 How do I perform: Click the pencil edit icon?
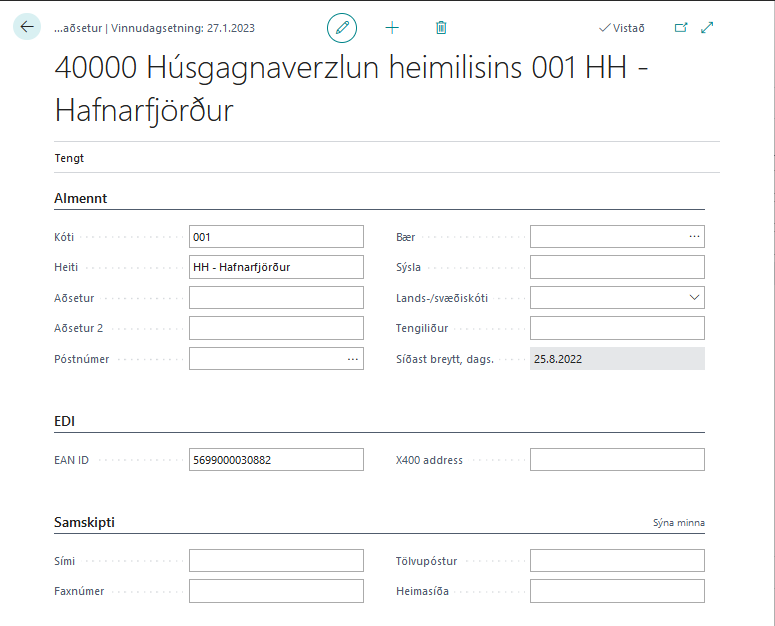pos(342,28)
